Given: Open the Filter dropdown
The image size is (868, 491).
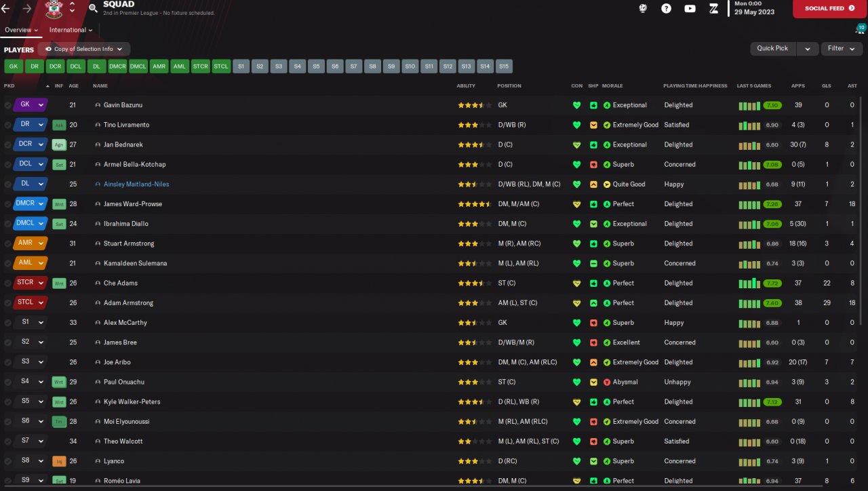Looking at the screenshot, I should (842, 49).
